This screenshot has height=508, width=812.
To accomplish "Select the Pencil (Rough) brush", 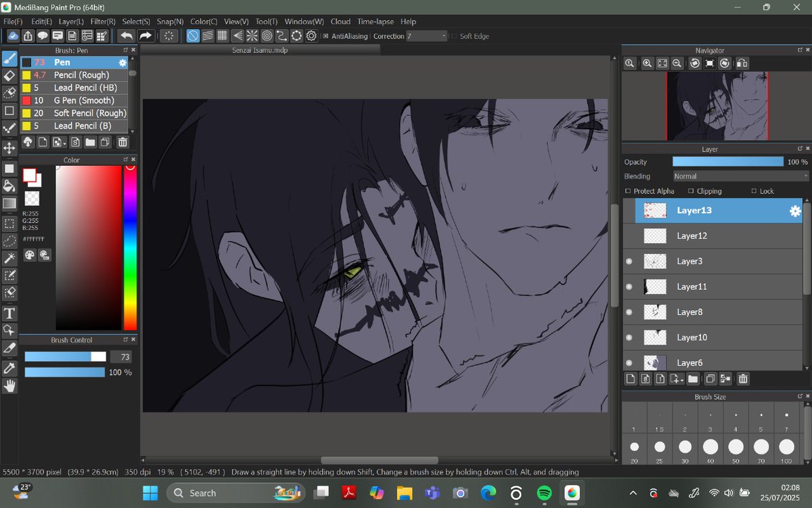I will 74,75.
